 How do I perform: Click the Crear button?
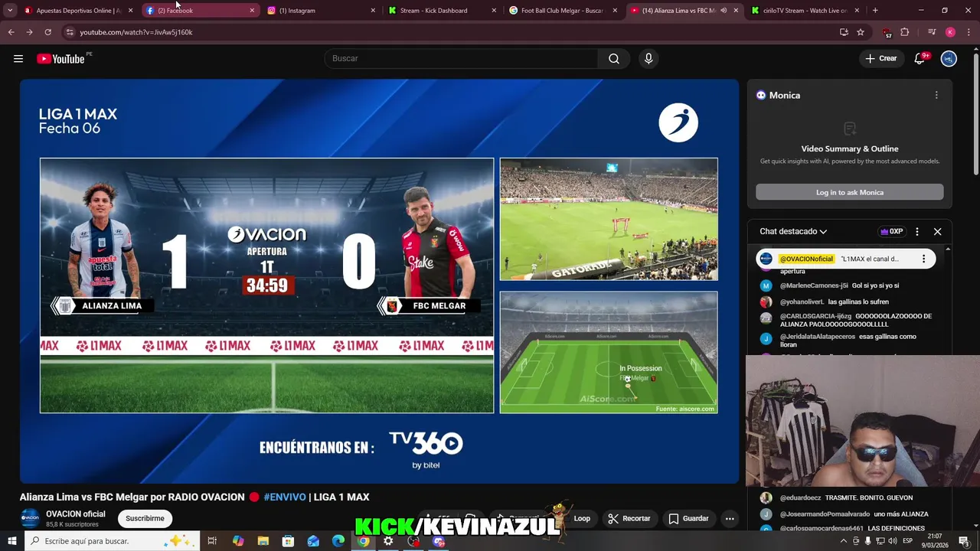[x=880, y=59]
